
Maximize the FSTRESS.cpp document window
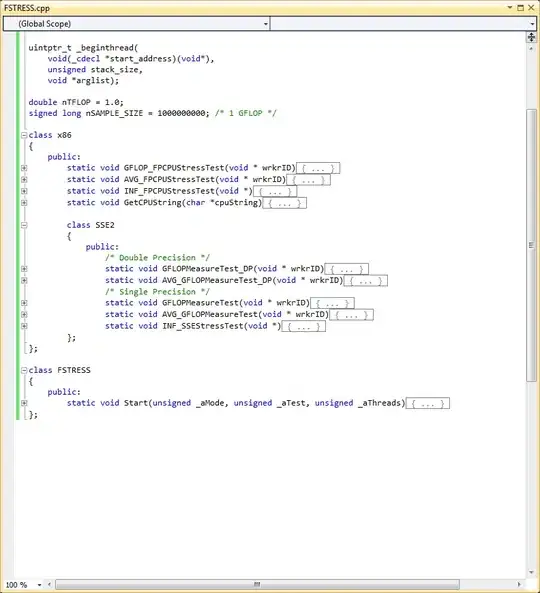pyautogui.click(x=520, y=8)
